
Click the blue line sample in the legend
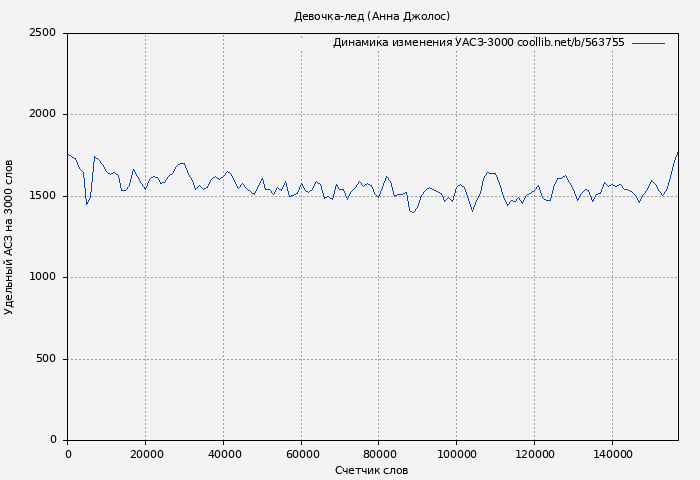[648, 43]
